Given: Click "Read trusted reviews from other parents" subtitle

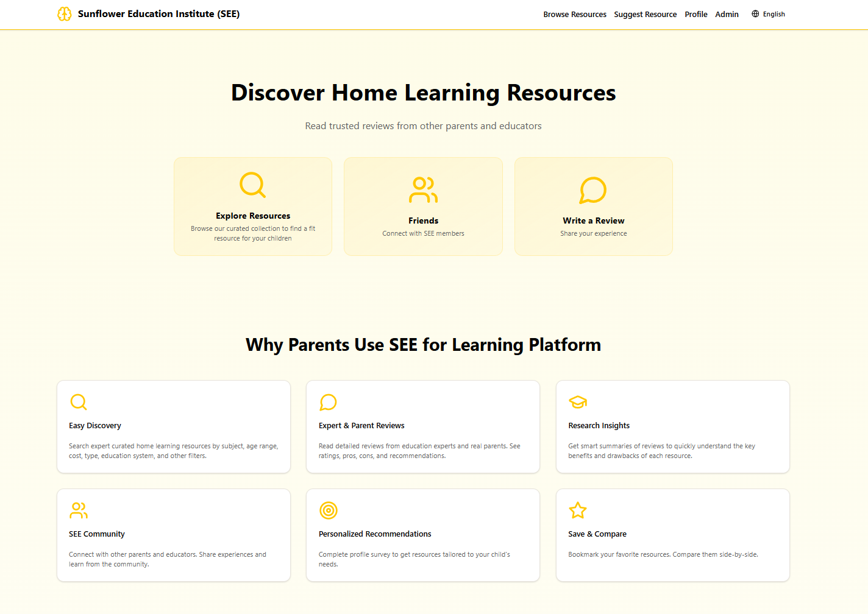Looking at the screenshot, I should (423, 126).
